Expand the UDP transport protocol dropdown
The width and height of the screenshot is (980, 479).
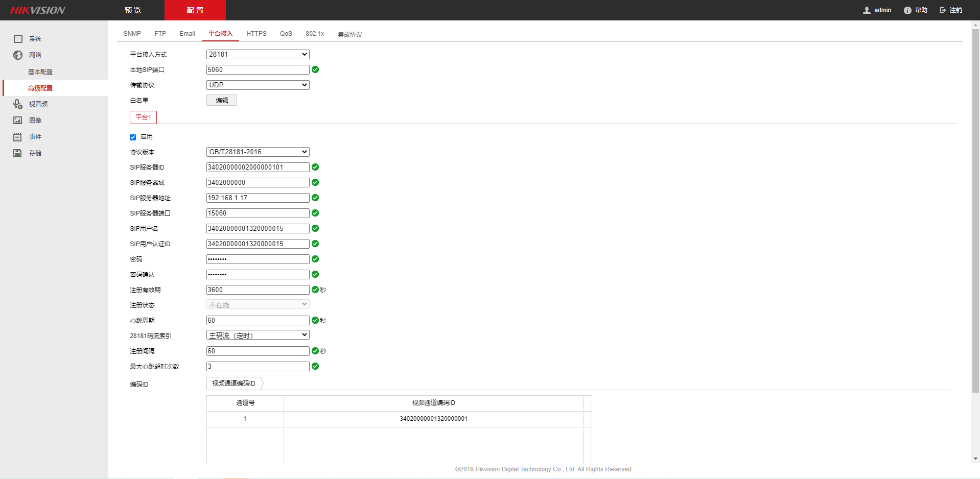tap(258, 85)
